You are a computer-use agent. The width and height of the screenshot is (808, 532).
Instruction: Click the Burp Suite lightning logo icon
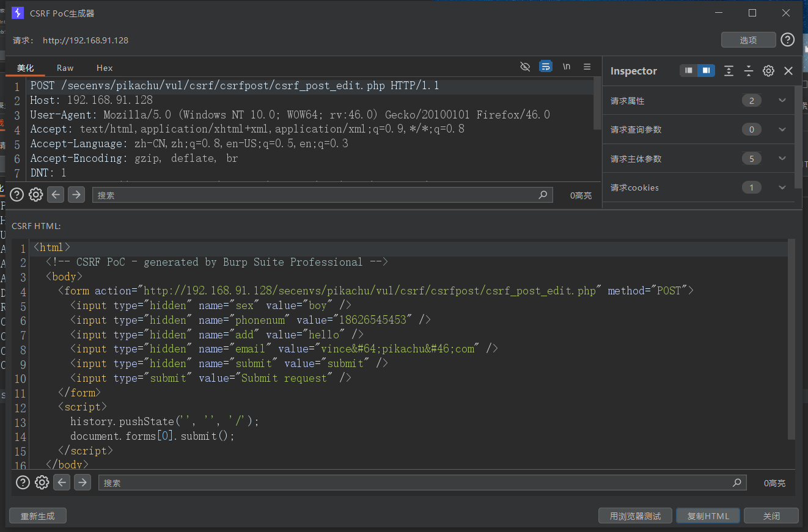coord(18,13)
